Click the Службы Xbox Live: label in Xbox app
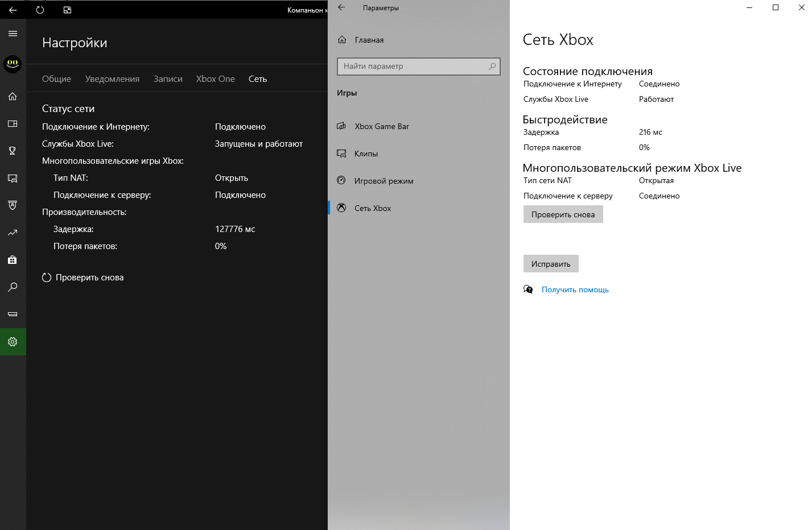The width and height of the screenshot is (812, 530). (78, 144)
